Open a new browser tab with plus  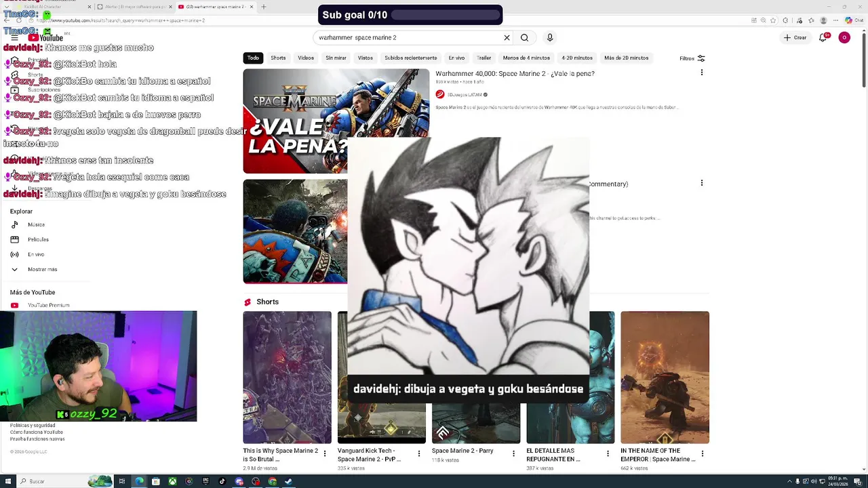pyautogui.click(x=264, y=7)
